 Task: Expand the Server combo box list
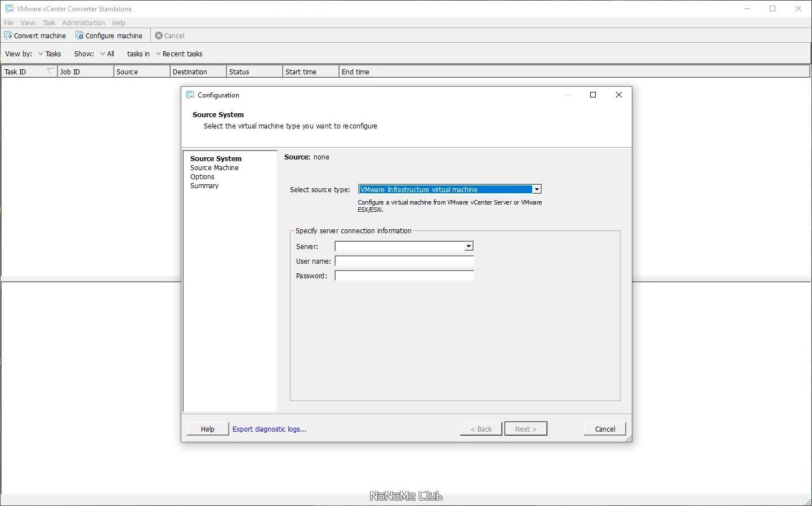(x=469, y=246)
